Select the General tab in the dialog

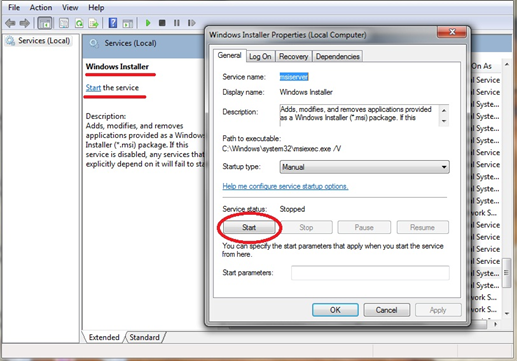click(x=229, y=55)
